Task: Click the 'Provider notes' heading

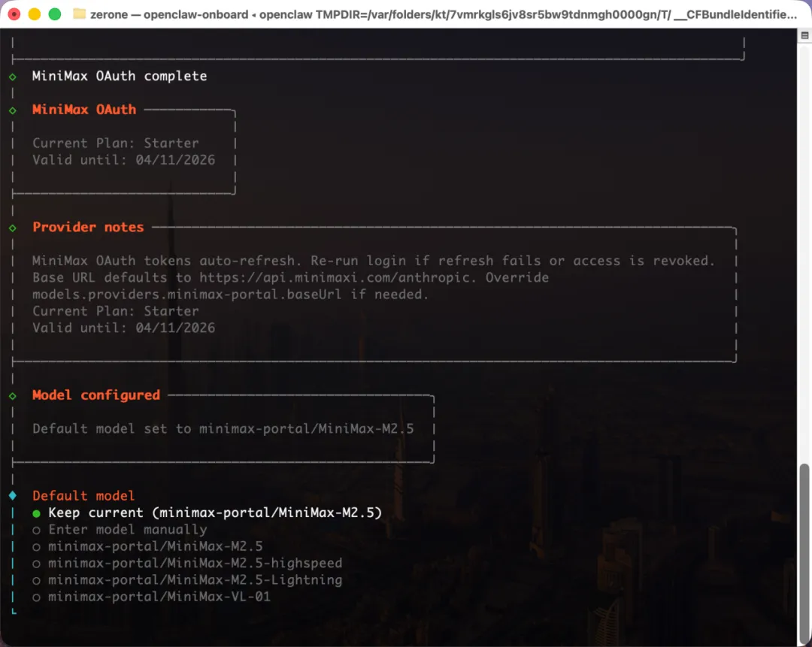Action: (88, 227)
